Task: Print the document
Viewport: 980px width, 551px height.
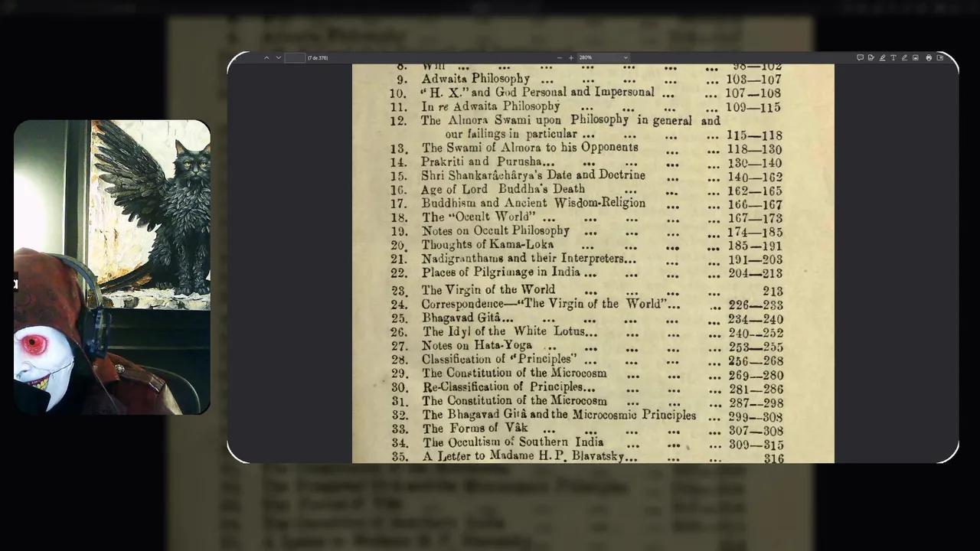Action: tap(929, 57)
